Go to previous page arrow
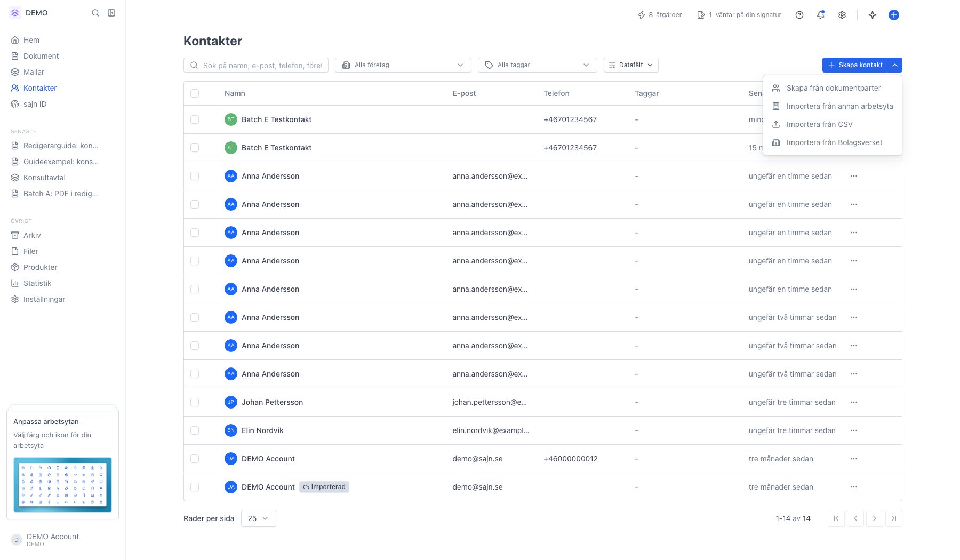 pyautogui.click(x=855, y=518)
